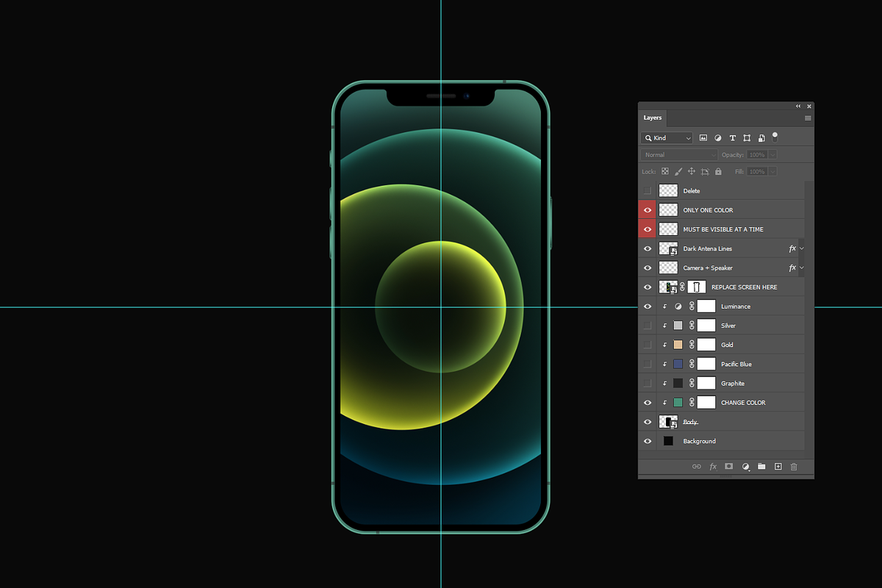Click the Silver layer color swatch

678,326
